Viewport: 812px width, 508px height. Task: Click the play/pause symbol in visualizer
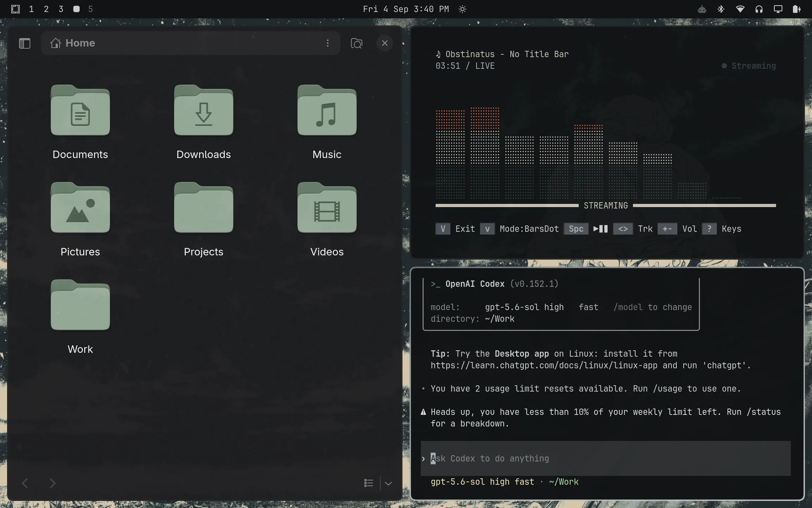[x=601, y=229]
